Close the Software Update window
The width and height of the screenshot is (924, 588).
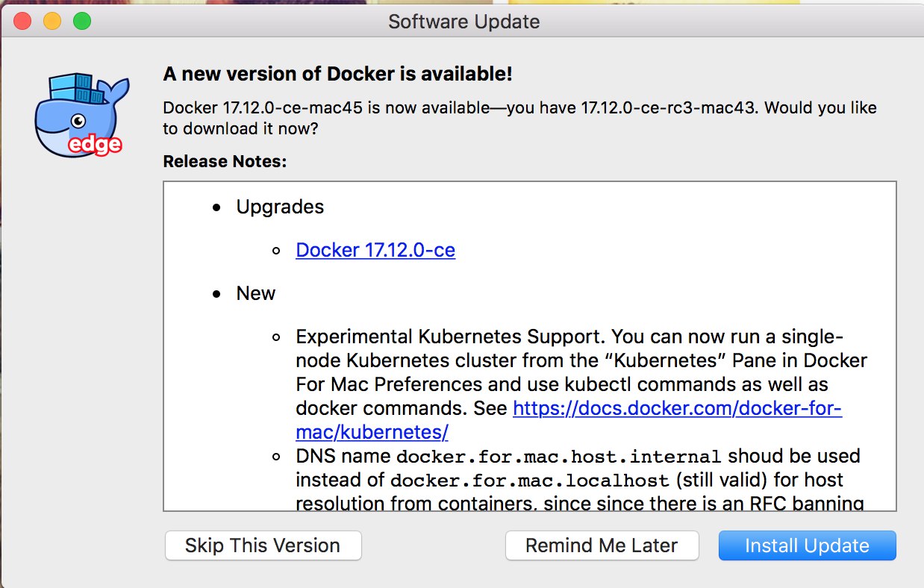(22, 21)
